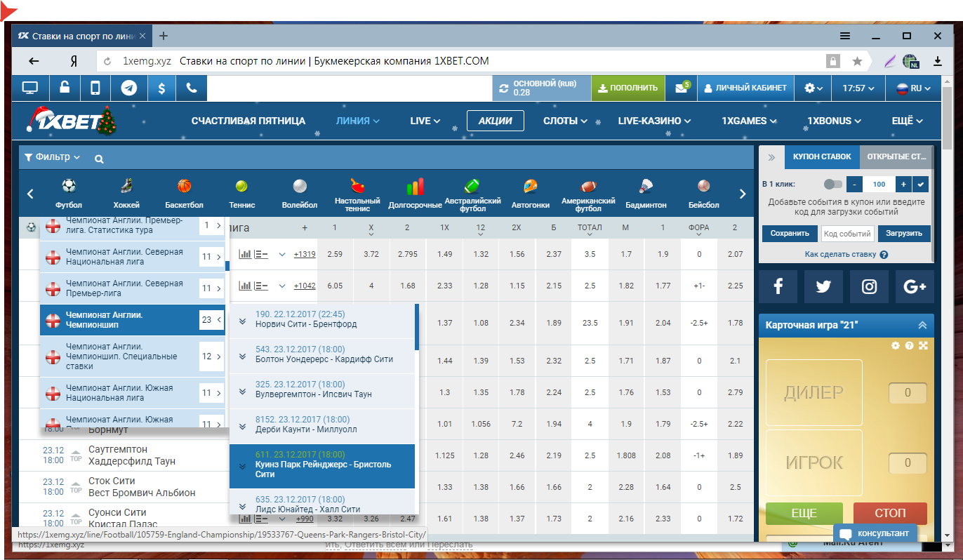
Task: Open ЛИЧНЫЙ КАБИНЕТ account
Action: click(x=745, y=88)
